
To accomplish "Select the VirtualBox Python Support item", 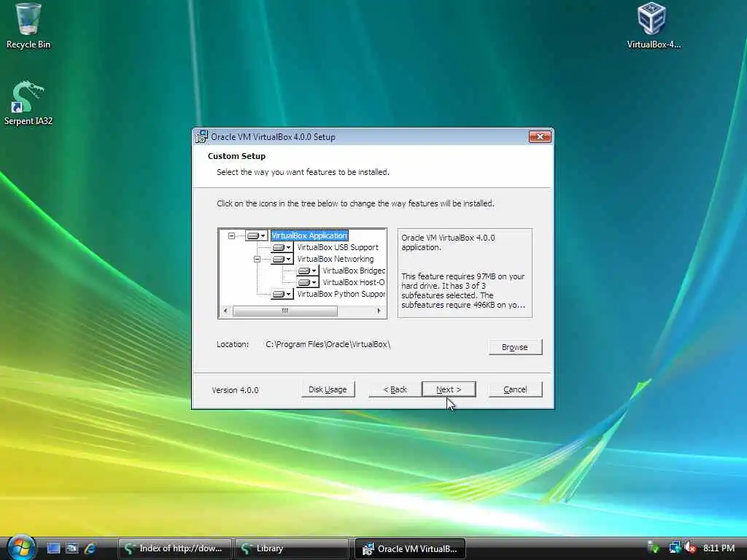I will pos(341,295).
